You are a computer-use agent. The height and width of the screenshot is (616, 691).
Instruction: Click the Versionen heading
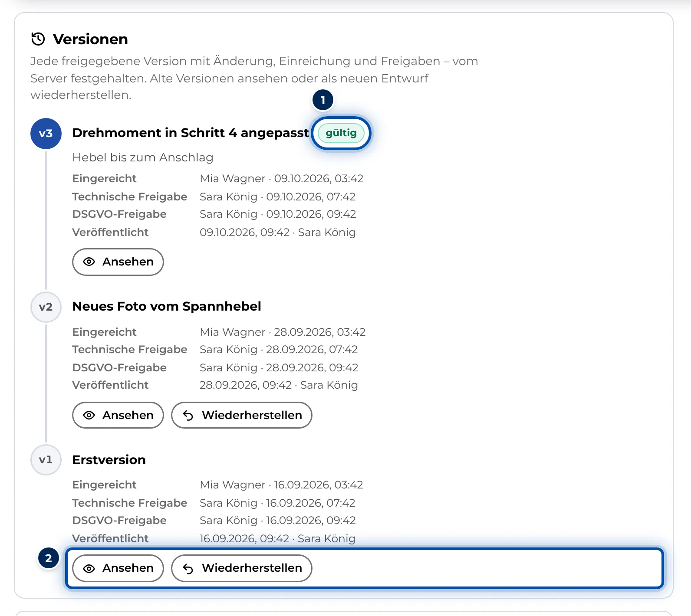point(90,39)
